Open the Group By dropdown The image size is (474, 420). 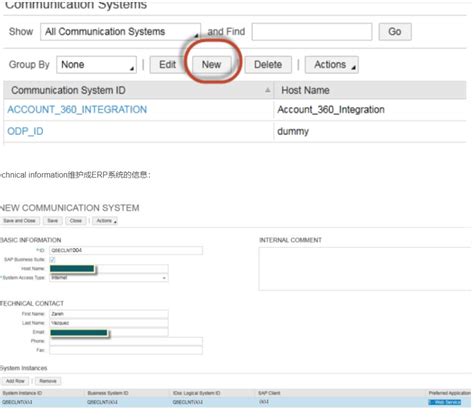point(96,64)
